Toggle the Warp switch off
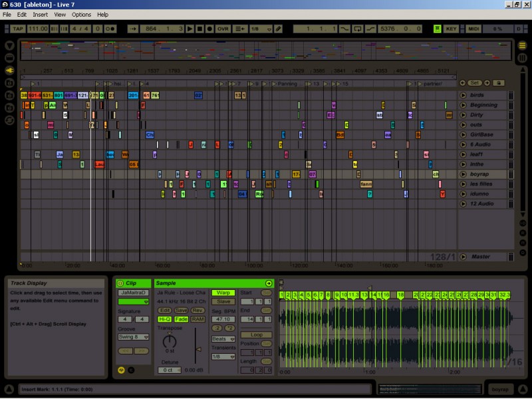The image size is (532, 399). pyautogui.click(x=223, y=293)
